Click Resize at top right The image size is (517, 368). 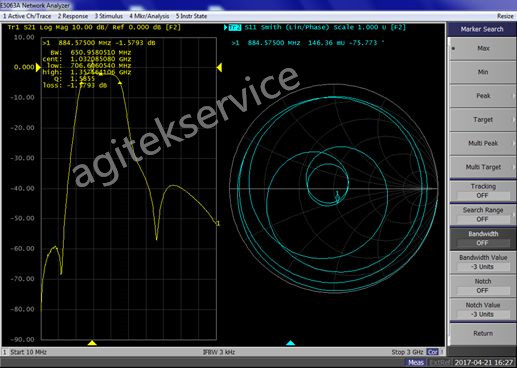pos(505,16)
